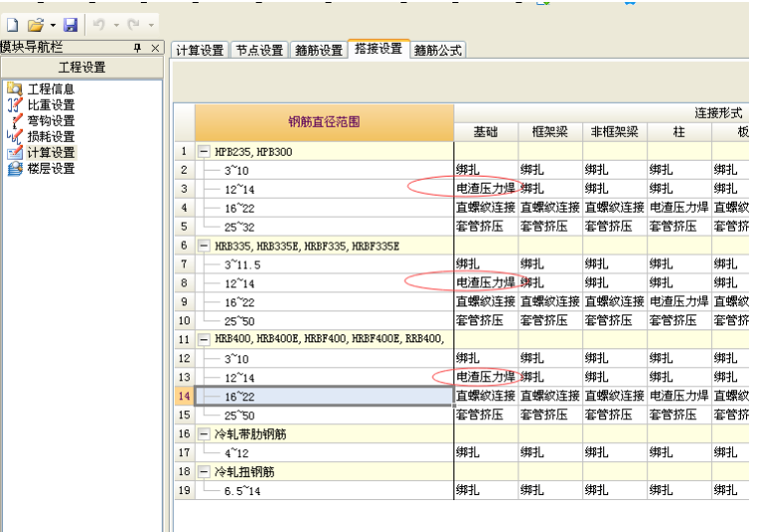
Task: Collapse the HPB235, HPB300 group
Action: pyautogui.click(x=204, y=152)
